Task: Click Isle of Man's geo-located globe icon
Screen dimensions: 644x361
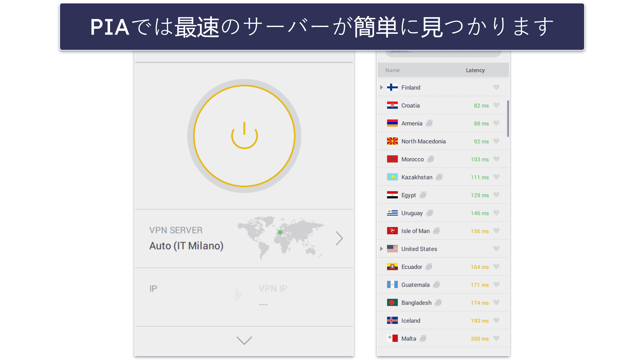Action: tap(436, 231)
